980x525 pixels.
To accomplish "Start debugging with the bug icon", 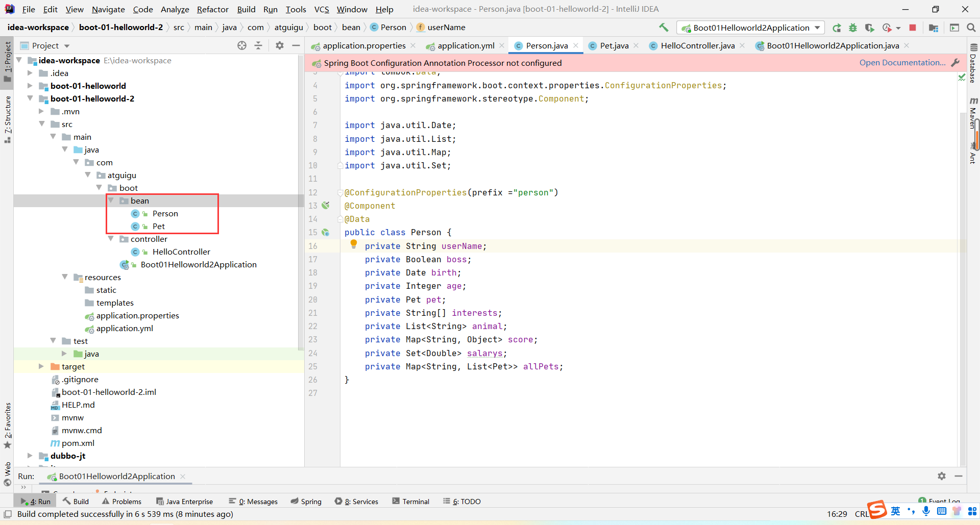I will 853,28.
